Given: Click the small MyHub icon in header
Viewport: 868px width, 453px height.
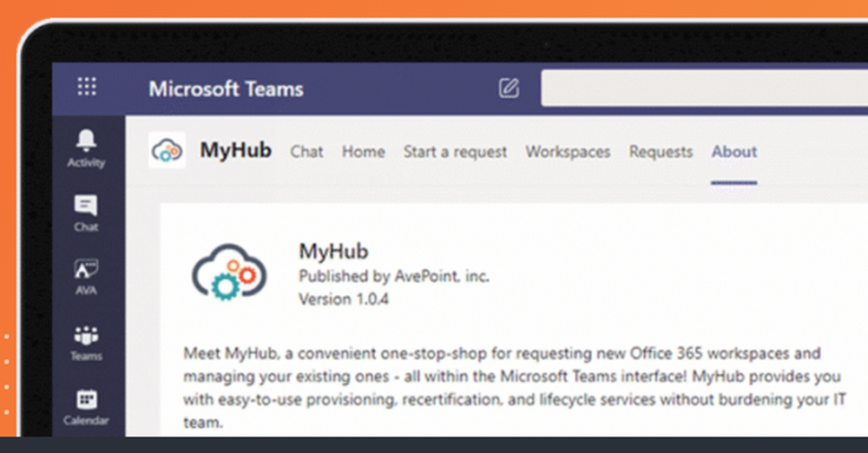Looking at the screenshot, I should click(167, 150).
